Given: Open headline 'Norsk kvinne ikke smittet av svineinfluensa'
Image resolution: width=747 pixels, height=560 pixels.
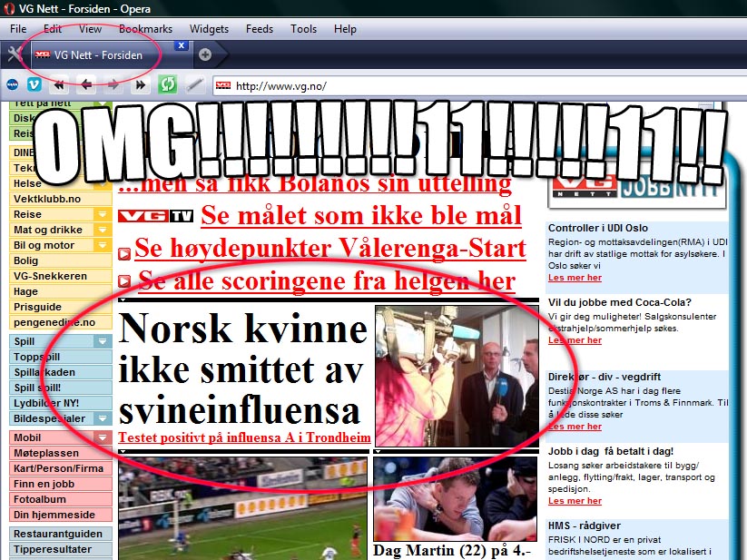Looking at the screenshot, I should pos(243,368).
